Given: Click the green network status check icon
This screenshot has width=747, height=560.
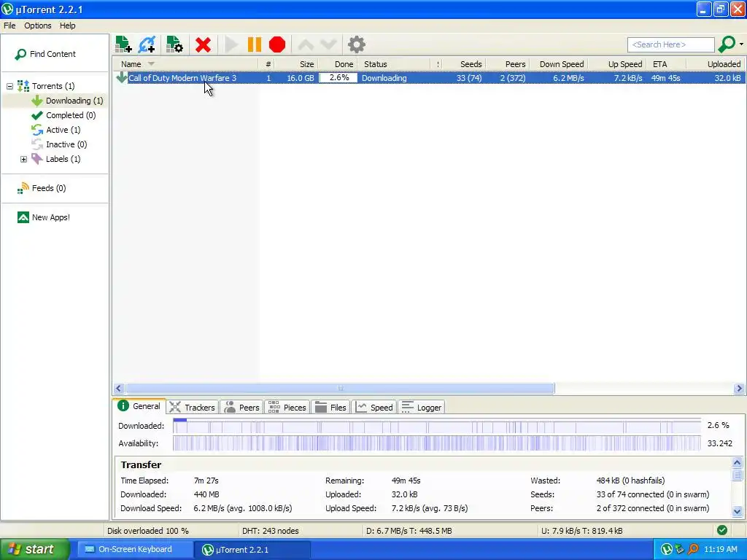Looking at the screenshot, I should 721,530.
